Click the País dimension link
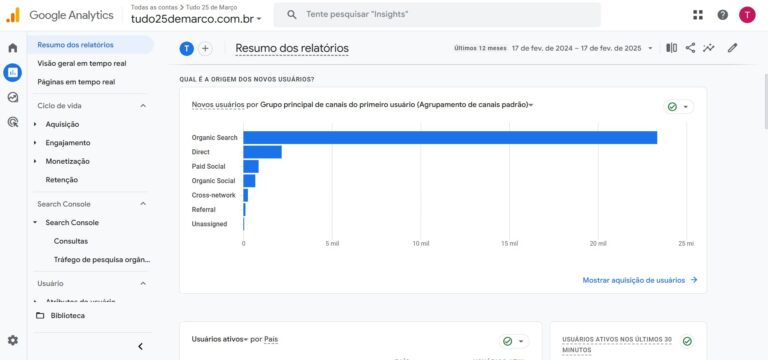 pos(271,339)
